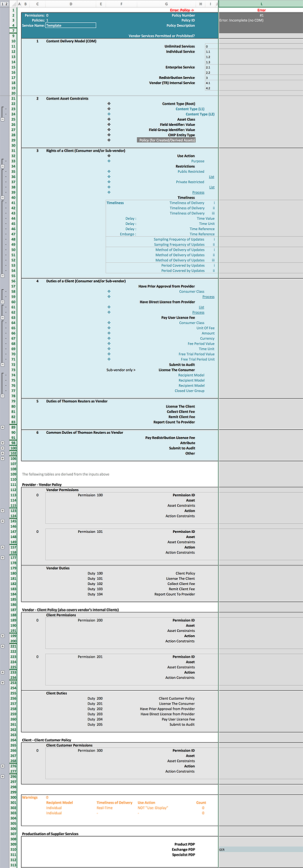Expand the hidden rows at row 123
Screen dimensions: 303x868
[x=3, y=510]
